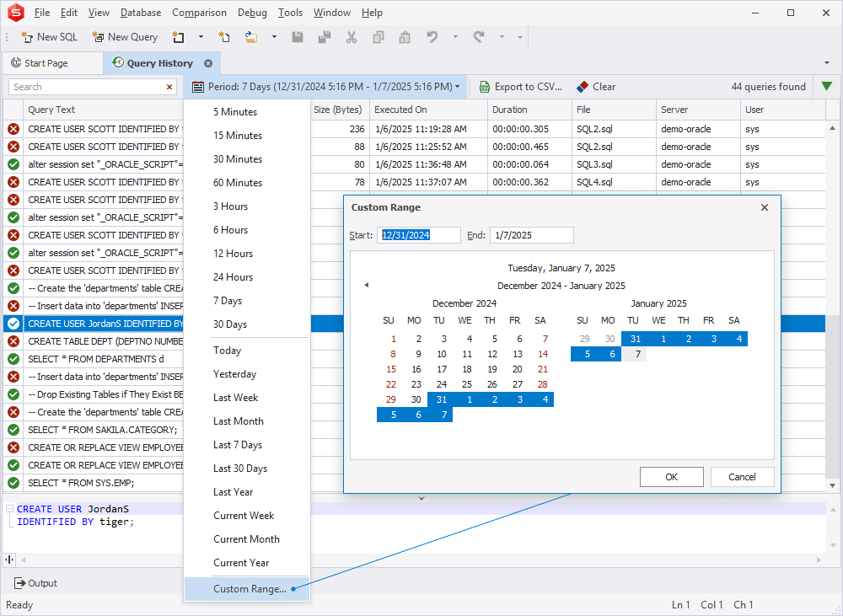Viewport: 843px width, 616px height.
Task: Click success status icon of SELECT * FROM SYS.EMP row
Action: pos(13,483)
